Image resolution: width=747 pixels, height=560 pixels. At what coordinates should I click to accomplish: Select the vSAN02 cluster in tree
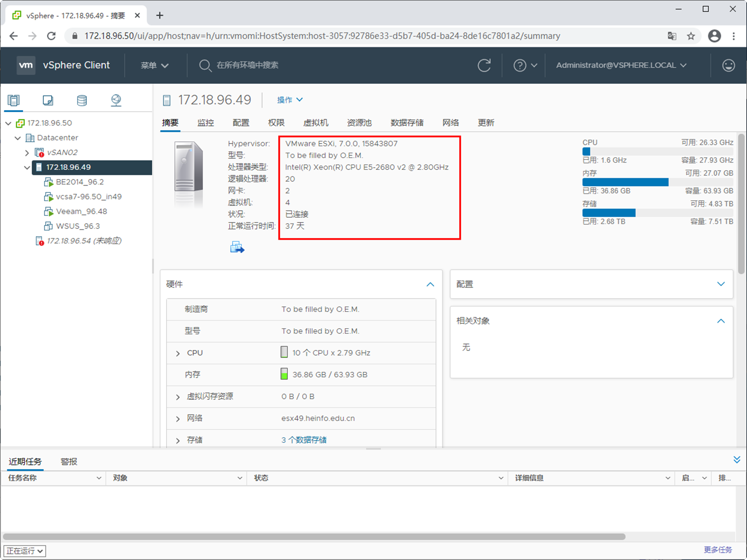point(62,152)
